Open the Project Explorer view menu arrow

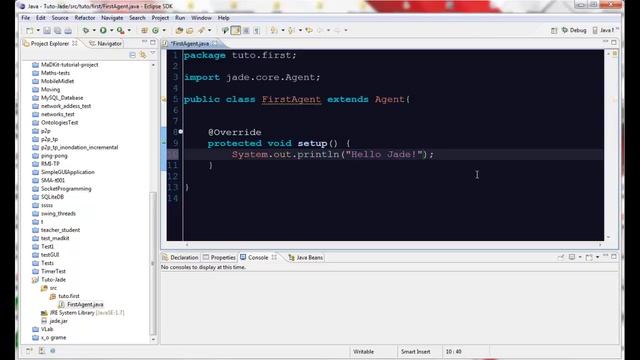(153, 54)
